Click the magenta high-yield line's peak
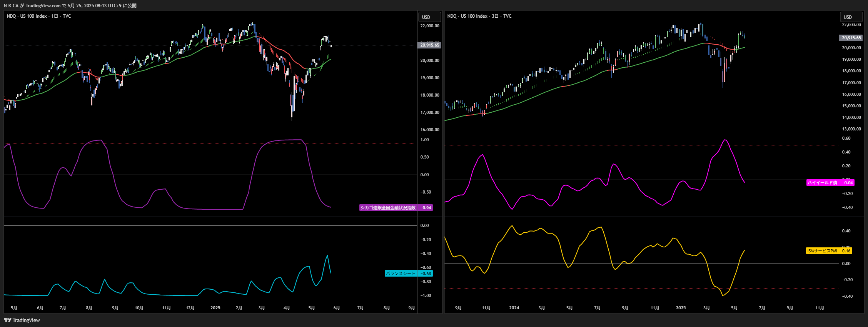 (725, 140)
